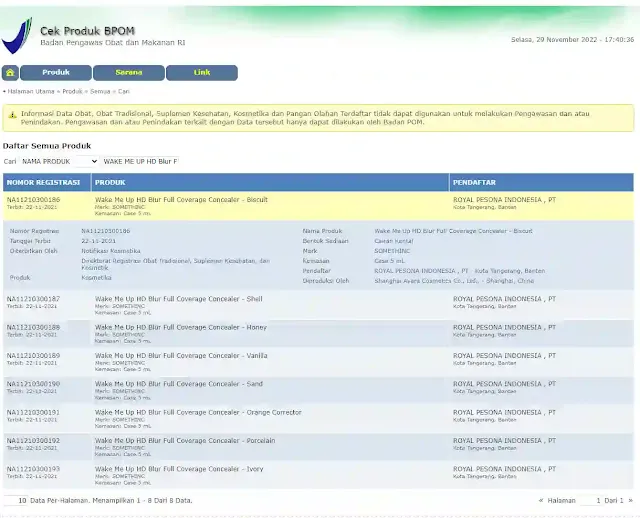Click ROYAL PESONA INDONESIA in Ivory row

pos(504,469)
